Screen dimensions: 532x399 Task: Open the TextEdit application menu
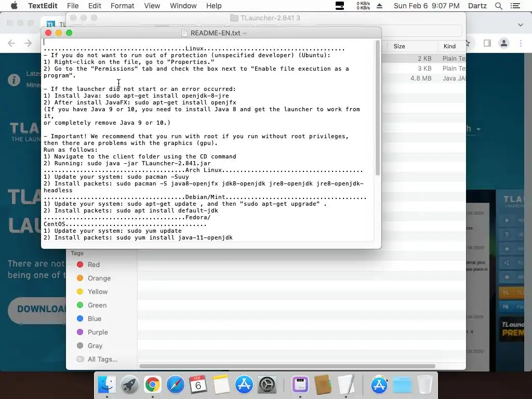[43, 6]
